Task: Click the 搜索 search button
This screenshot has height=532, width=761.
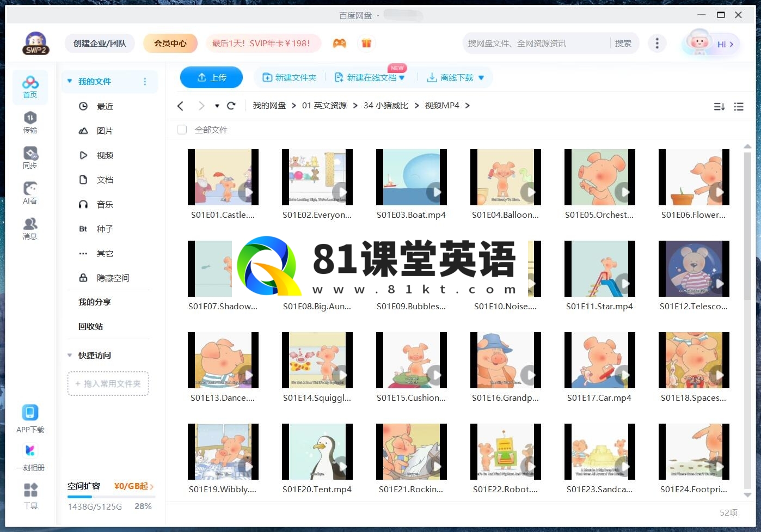Action: tap(623, 43)
